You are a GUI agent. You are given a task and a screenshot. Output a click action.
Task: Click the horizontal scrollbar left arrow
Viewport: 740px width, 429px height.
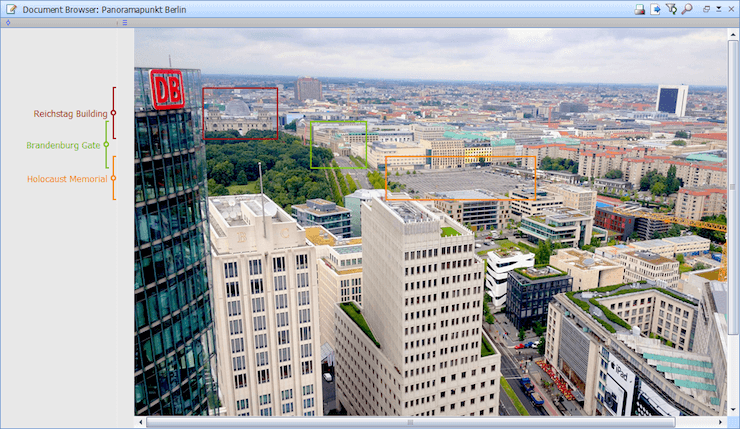(x=141, y=422)
